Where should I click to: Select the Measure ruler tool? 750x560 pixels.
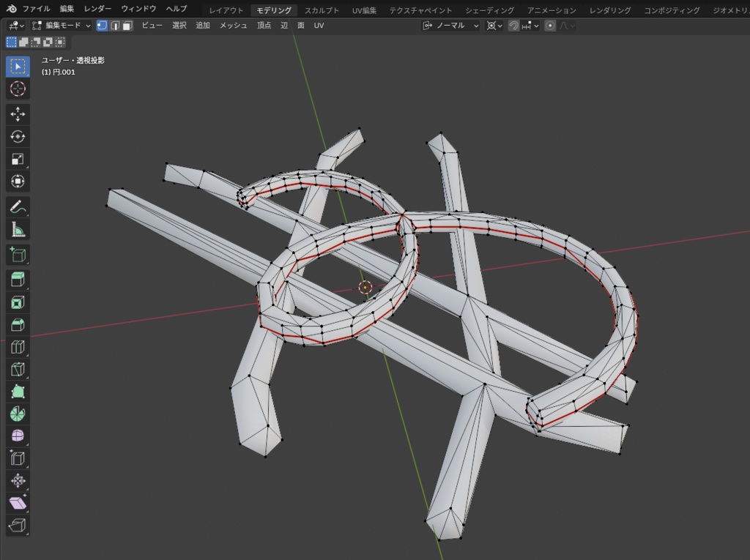click(18, 230)
